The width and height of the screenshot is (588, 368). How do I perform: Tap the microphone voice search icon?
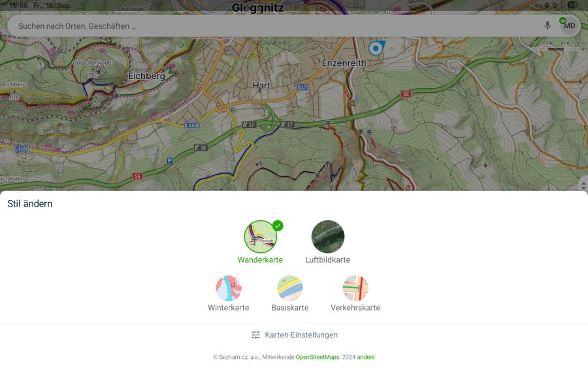(x=547, y=25)
